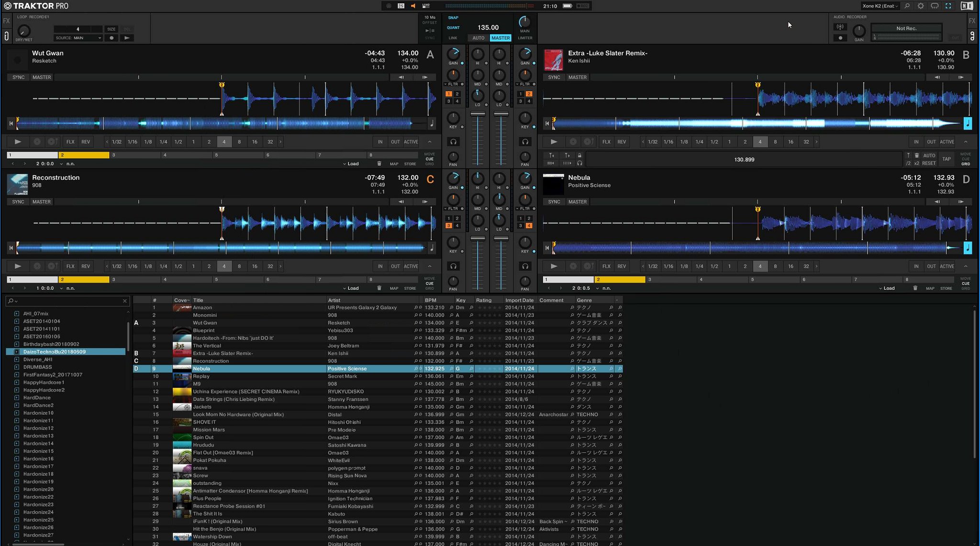Toggle FLX flux mode on deck A
The image size is (980, 546).
pos(70,142)
